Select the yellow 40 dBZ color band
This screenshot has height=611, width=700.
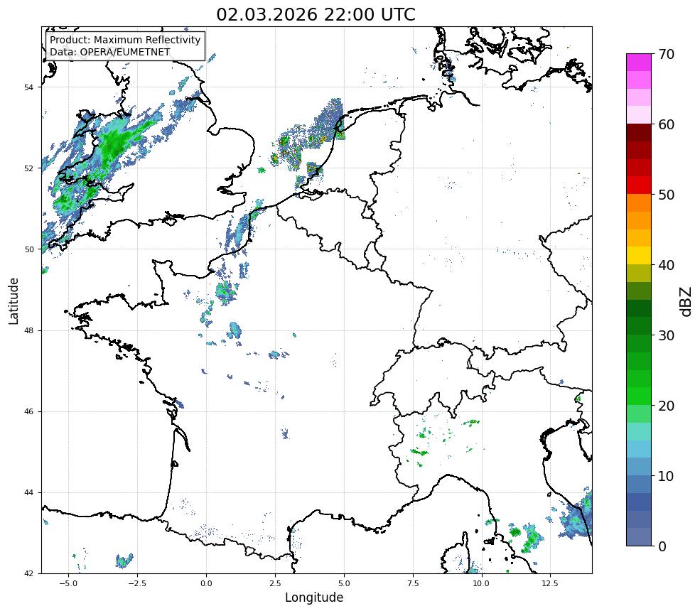tap(639, 256)
